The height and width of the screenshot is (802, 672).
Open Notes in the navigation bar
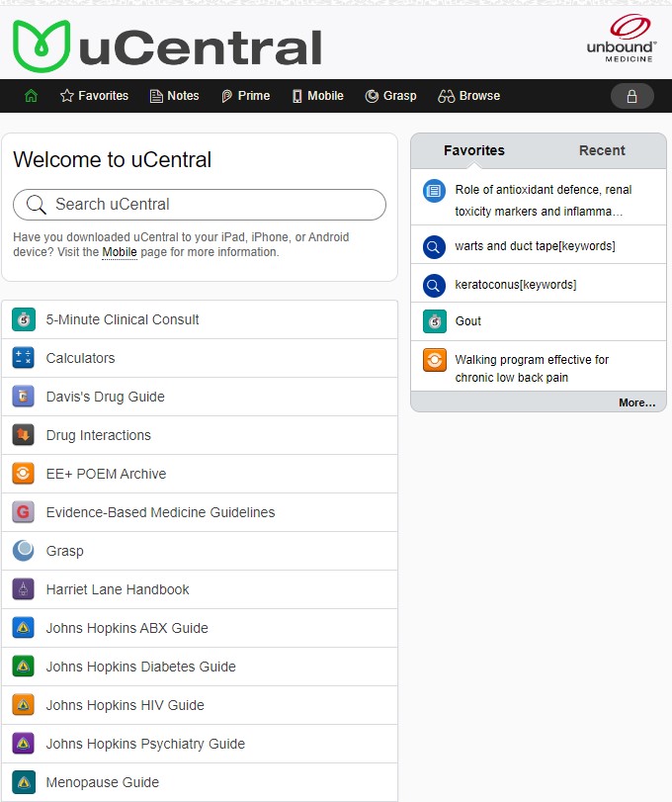click(x=174, y=96)
